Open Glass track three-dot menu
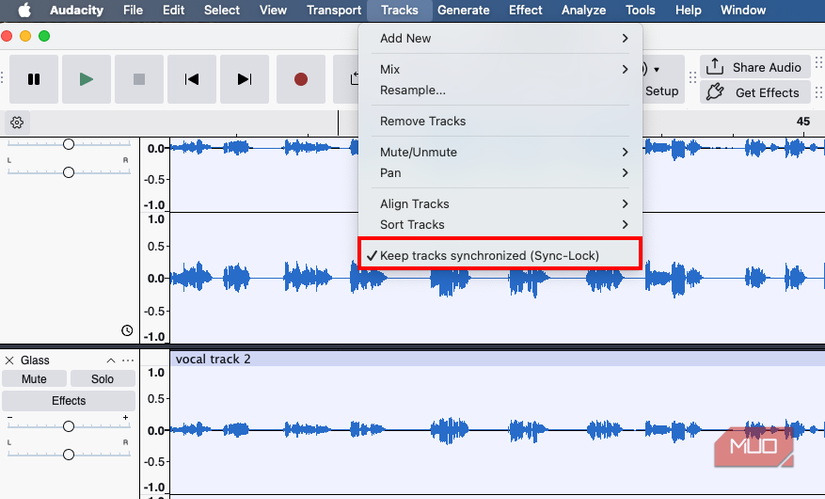The width and height of the screenshot is (825, 499). (x=128, y=361)
